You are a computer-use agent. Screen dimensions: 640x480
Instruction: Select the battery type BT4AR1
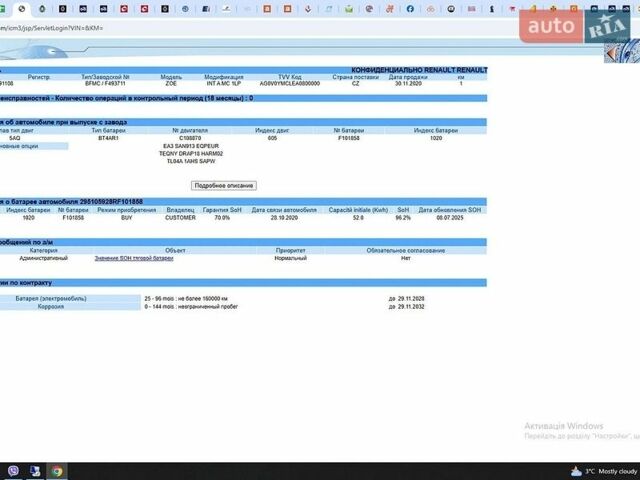point(108,138)
